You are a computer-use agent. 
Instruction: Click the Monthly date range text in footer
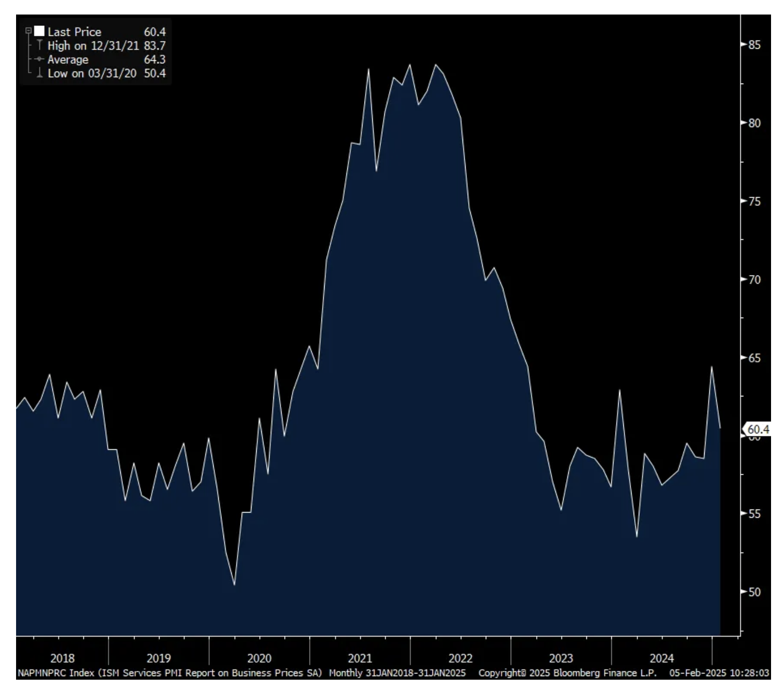[x=397, y=673]
